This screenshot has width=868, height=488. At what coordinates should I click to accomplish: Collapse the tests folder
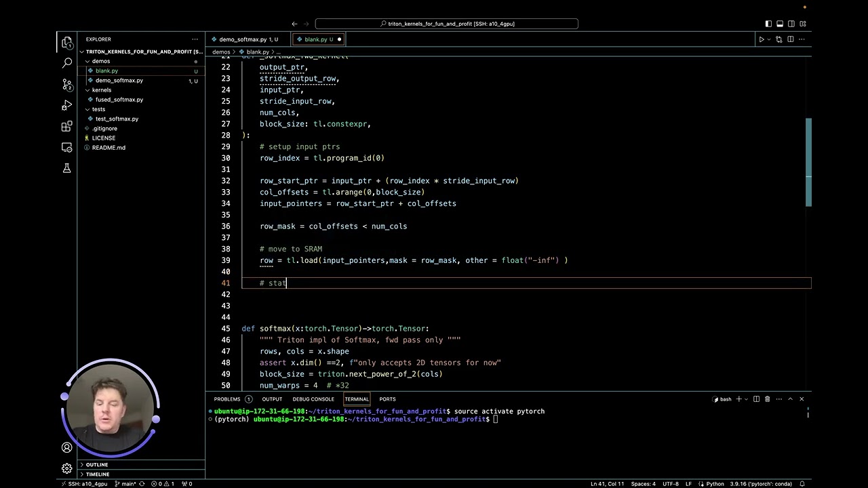click(x=141, y=109)
